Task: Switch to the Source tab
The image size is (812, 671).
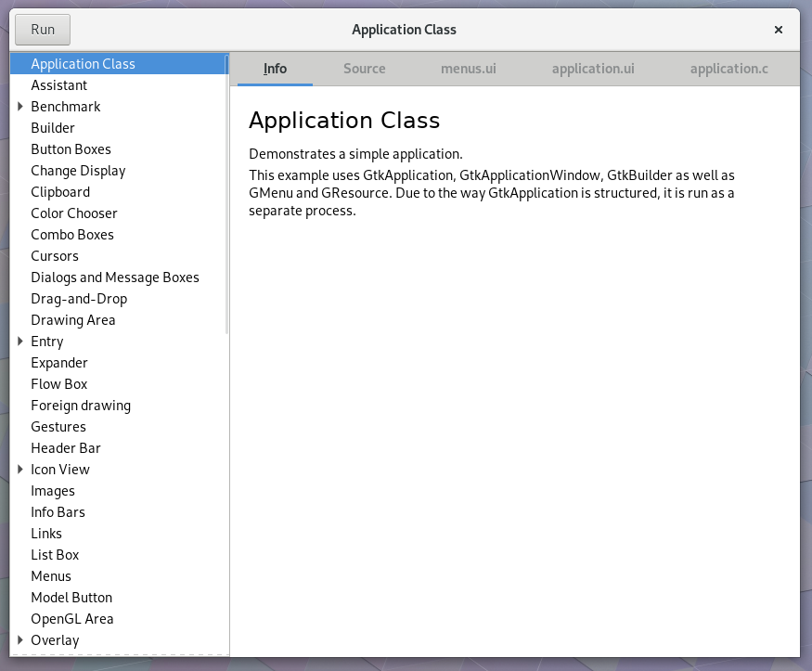Action: [364, 69]
